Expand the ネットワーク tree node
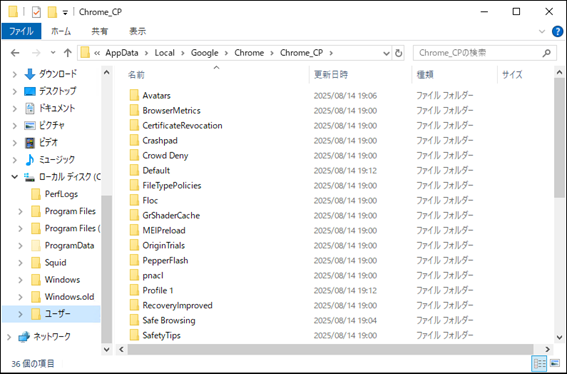Viewport: 567px width, 374px height. (9, 337)
